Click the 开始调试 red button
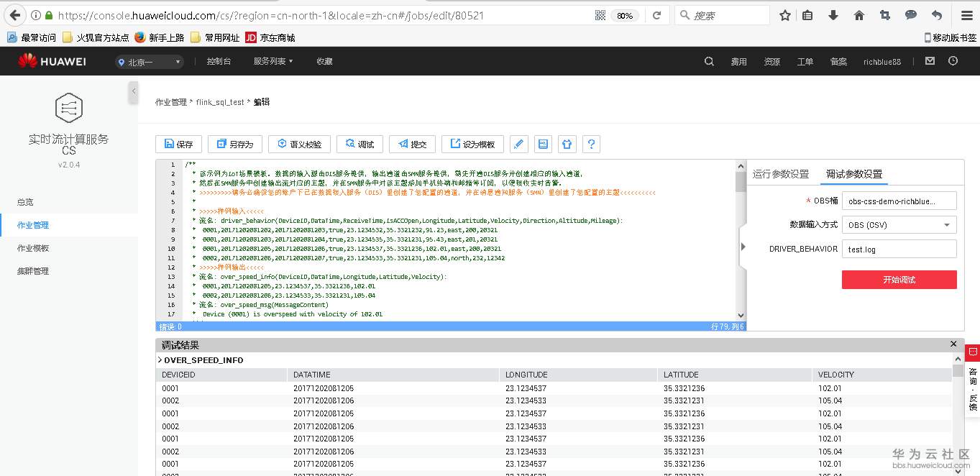Image resolution: width=980 pixels, height=476 pixels. click(x=899, y=280)
